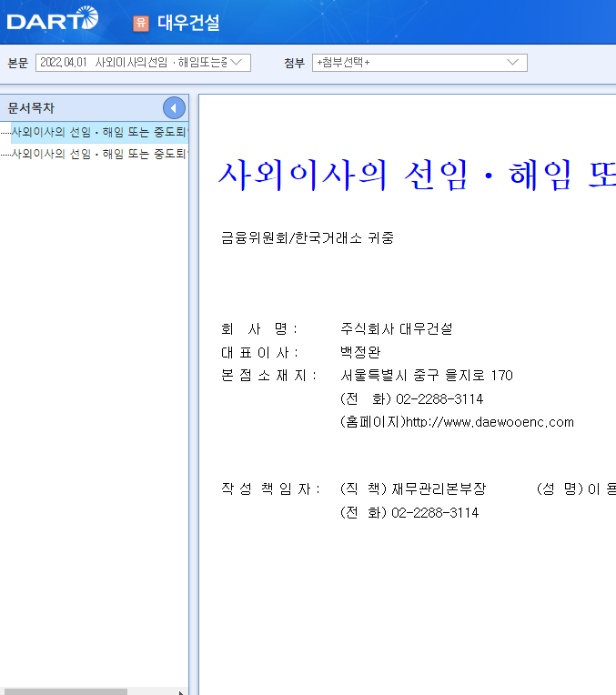Select the highlighted first 사외이사의 선임 tree item

pos(100,132)
